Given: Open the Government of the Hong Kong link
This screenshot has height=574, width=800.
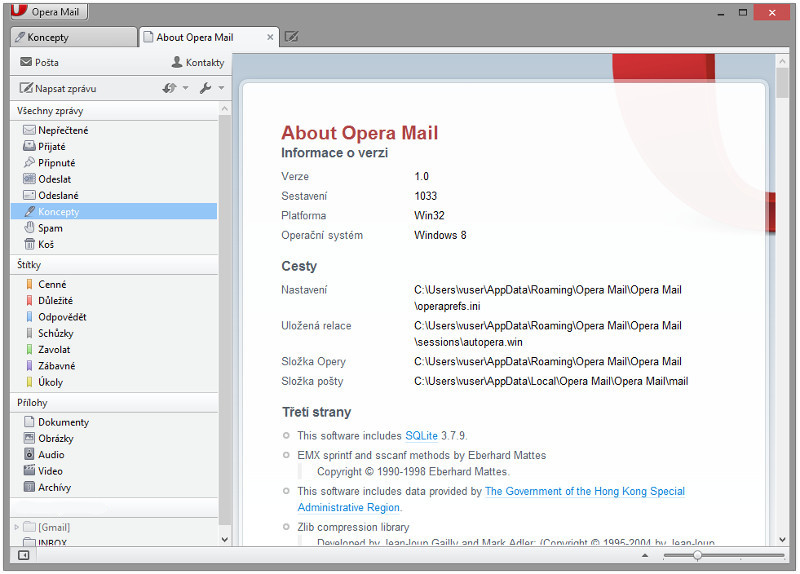Looking at the screenshot, I should [585, 491].
